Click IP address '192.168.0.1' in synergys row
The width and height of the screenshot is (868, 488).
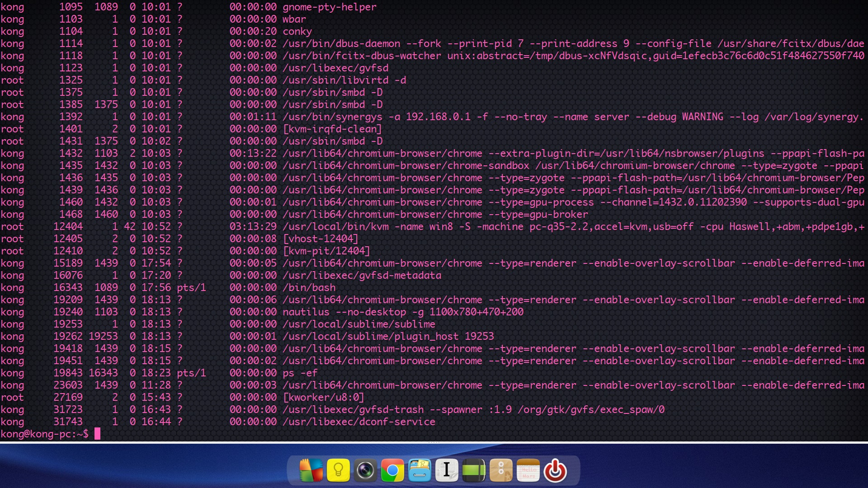pyautogui.click(x=439, y=117)
